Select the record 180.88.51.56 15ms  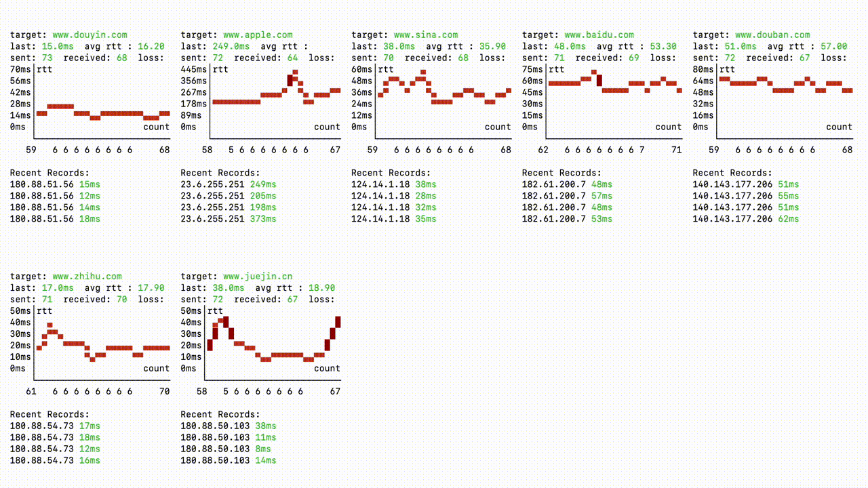pyautogui.click(x=55, y=184)
